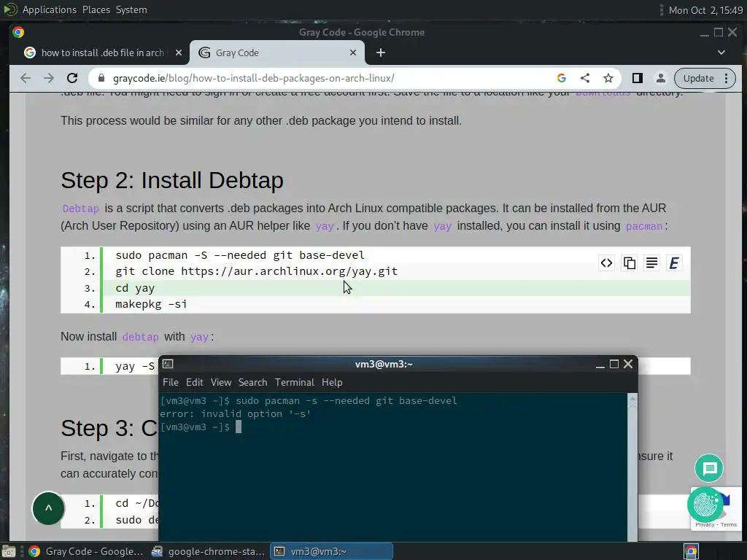Screen dimensions: 747x560
Task: Click Chrome tray icon in bottom panel
Action: 692,551
